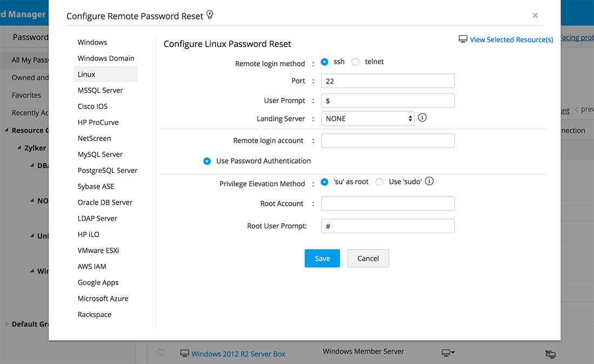594x364 pixels.
Task: Select the Use Password Authentication option
Action: click(207, 161)
